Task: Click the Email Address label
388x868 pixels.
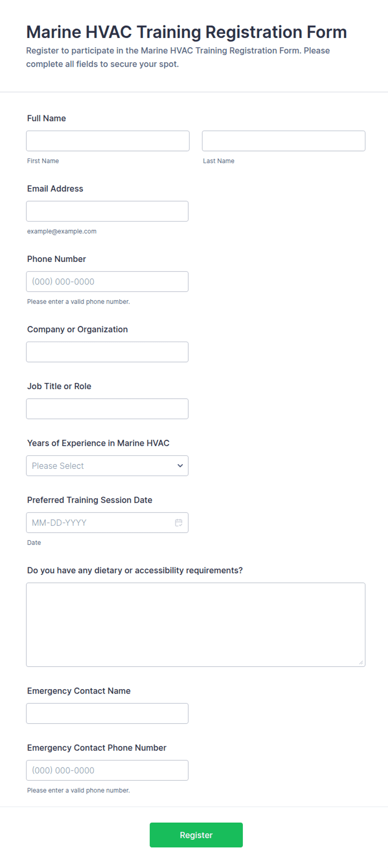Action: (55, 189)
